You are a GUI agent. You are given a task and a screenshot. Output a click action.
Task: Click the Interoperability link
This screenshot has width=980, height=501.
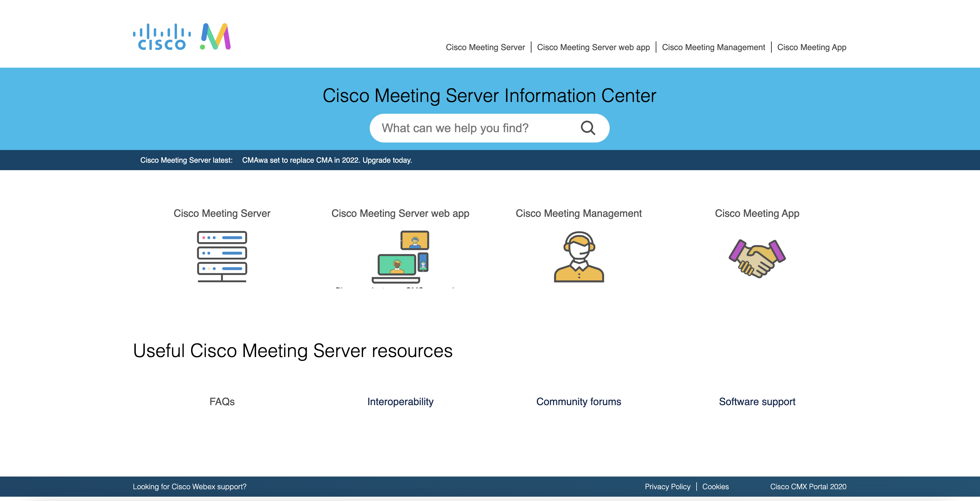pos(400,401)
